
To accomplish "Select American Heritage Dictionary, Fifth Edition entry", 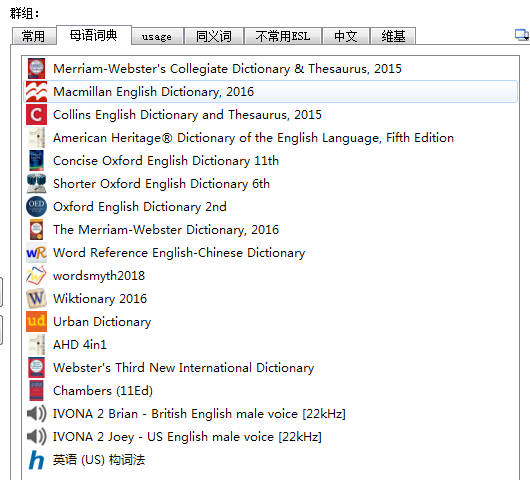I will pos(271,138).
